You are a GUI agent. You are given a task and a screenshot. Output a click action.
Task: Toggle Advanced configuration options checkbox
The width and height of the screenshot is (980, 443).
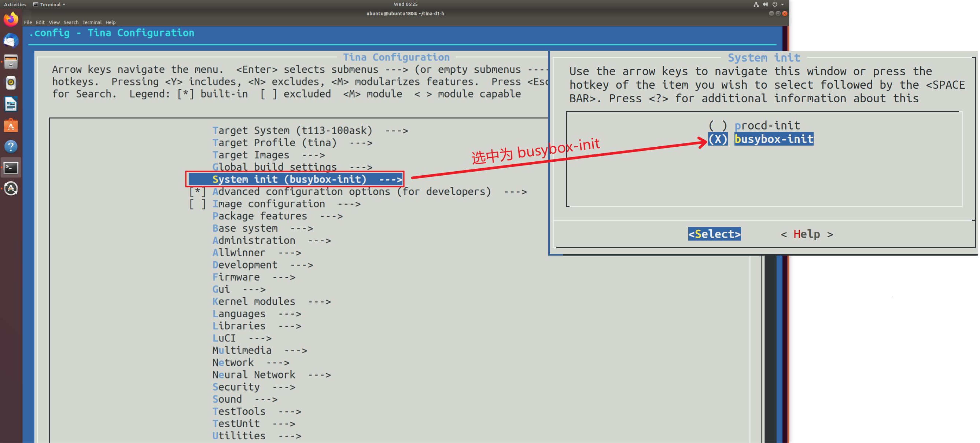pyautogui.click(x=198, y=191)
